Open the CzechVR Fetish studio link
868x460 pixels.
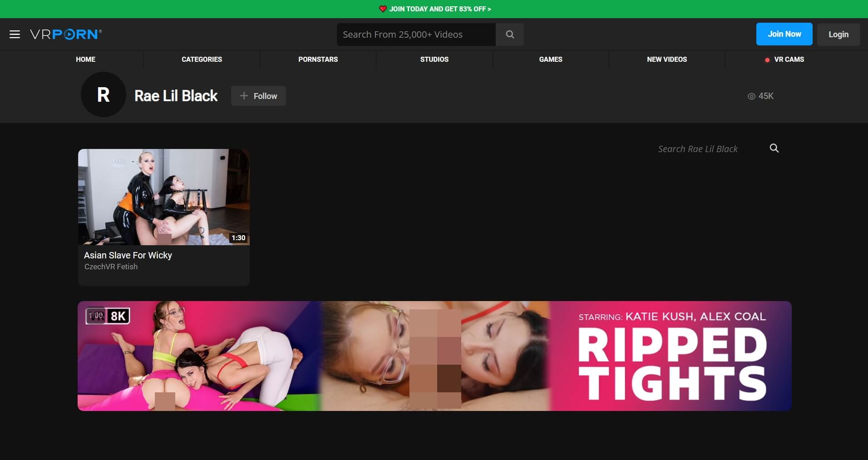tap(111, 267)
